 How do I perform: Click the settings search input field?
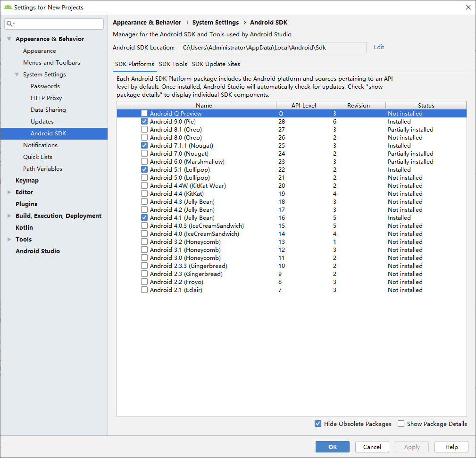[54, 24]
